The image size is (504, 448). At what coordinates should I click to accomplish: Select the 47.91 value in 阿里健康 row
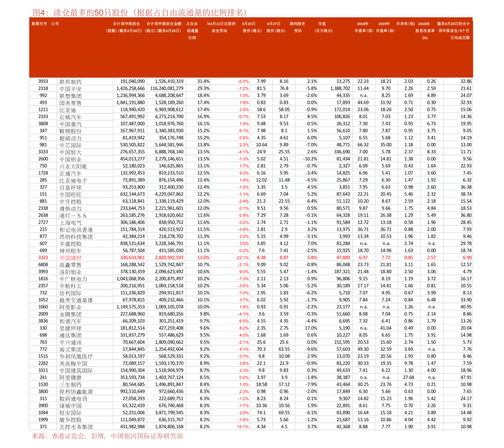tap(466, 378)
